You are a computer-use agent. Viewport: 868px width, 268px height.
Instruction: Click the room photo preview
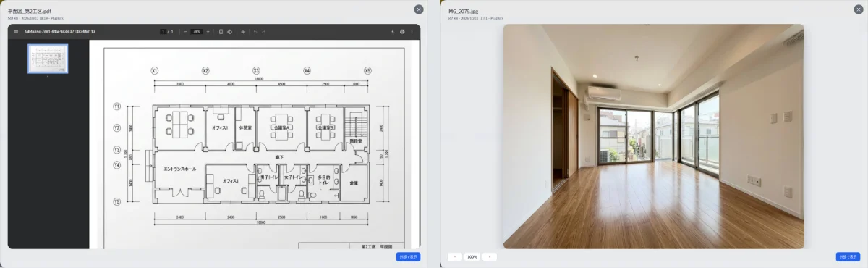click(654, 136)
